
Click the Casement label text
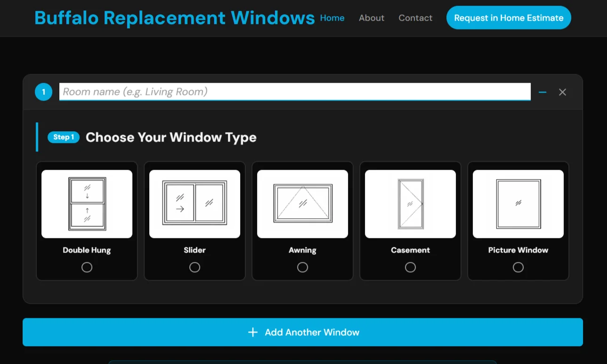[x=410, y=250]
